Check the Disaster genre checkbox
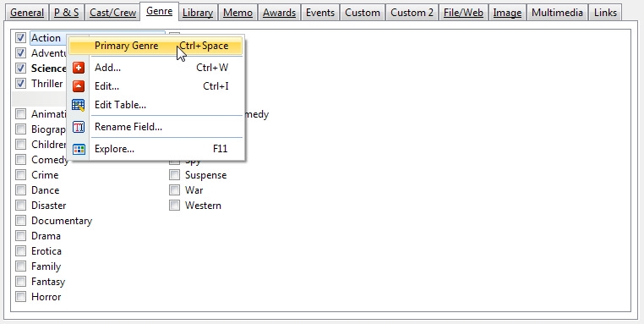 (20, 206)
